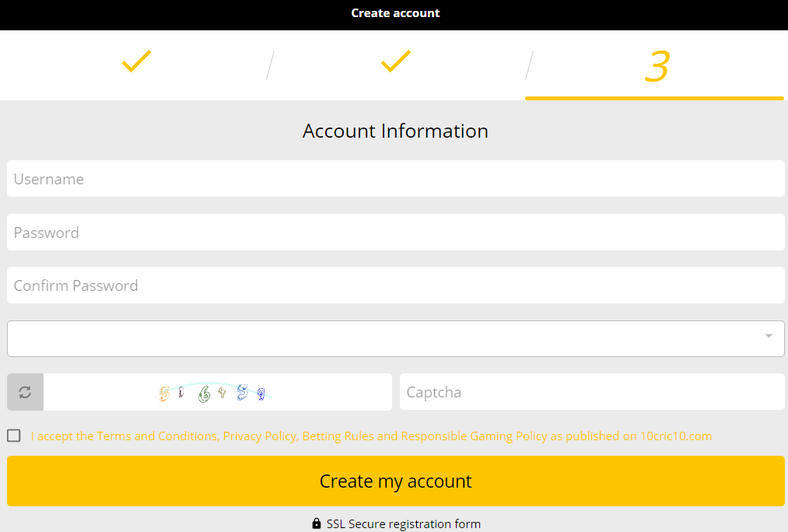This screenshot has height=532, width=788.
Task: Click the Account Information heading
Action: coord(395,131)
